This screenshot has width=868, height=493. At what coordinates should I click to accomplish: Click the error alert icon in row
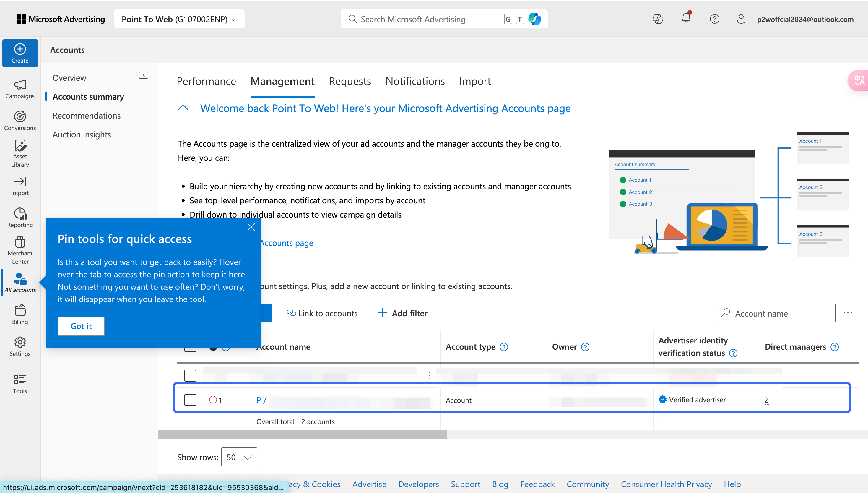(x=213, y=400)
